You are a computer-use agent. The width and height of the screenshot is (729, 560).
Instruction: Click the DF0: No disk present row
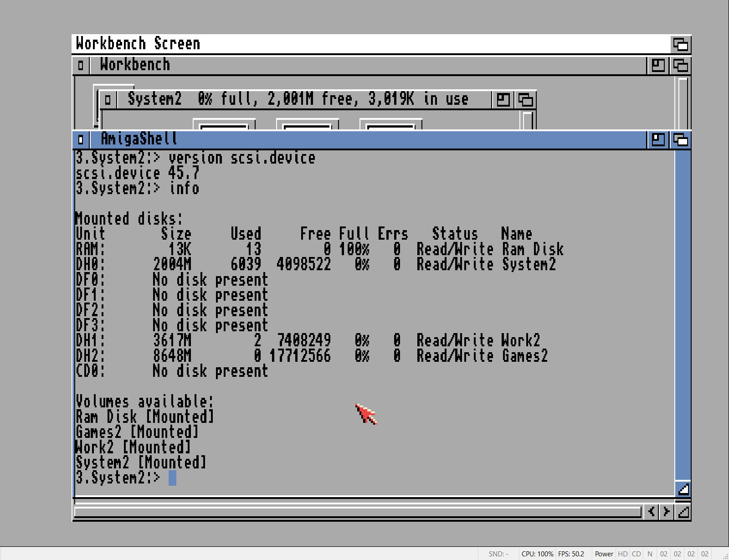tap(172, 280)
